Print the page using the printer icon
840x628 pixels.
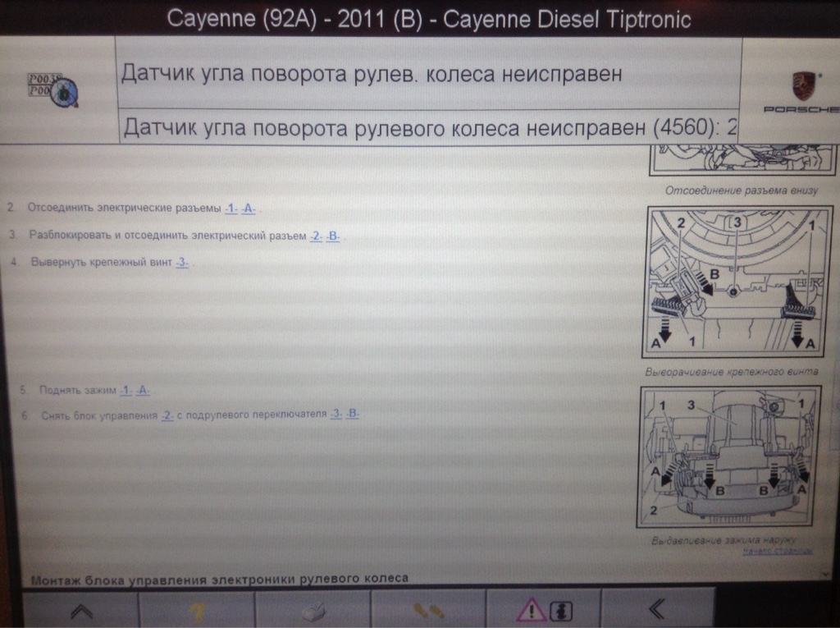(313, 611)
